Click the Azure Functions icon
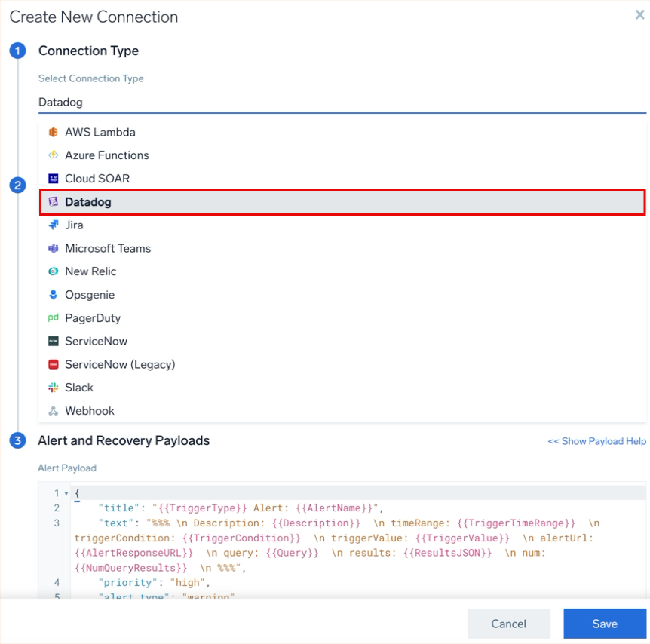The width and height of the screenshot is (650, 644). point(53,155)
